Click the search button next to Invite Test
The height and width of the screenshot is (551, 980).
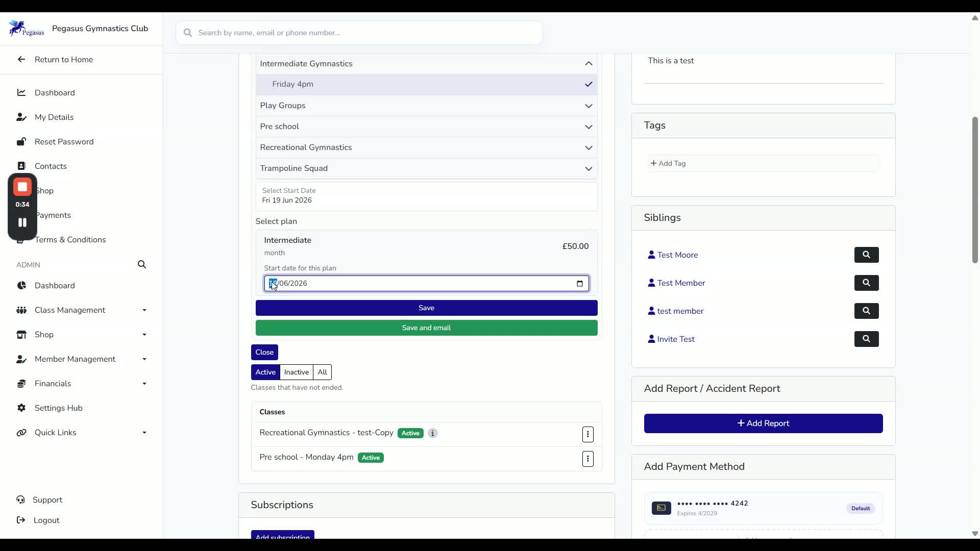(866, 339)
